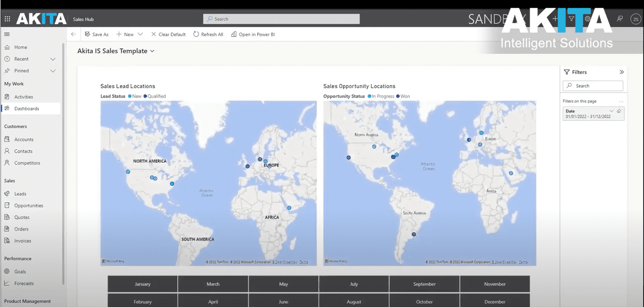The width and height of the screenshot is (644, 307).
Task: Click the filter funnel icon in the top bar
Action: 571,18
